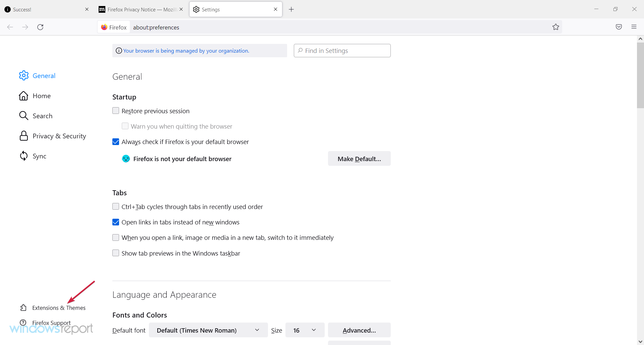The width and height of the screenshot is (644, 345).
Task: Click the Privacy & Security lock icon
Action: (x=23, y=136)
